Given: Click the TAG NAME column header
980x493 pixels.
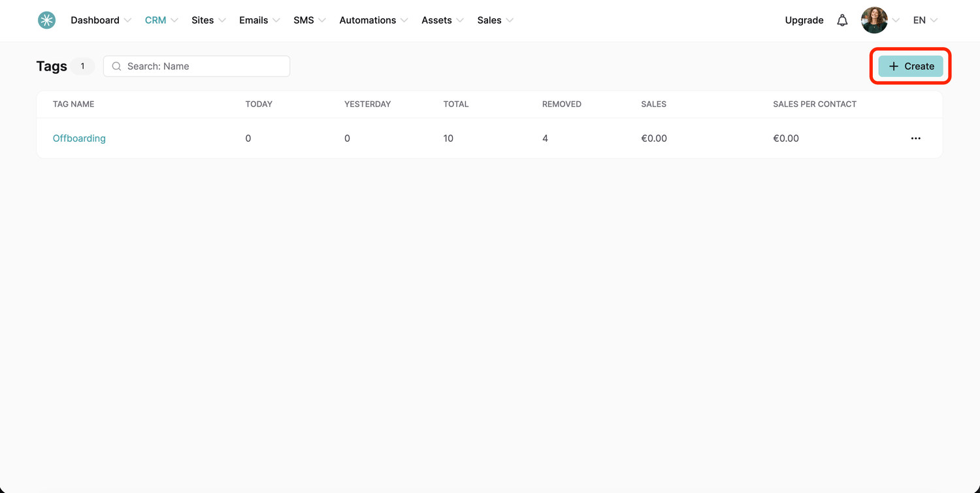Looking at the screenshot, I should pyautogui.click(x=74, y=104).
